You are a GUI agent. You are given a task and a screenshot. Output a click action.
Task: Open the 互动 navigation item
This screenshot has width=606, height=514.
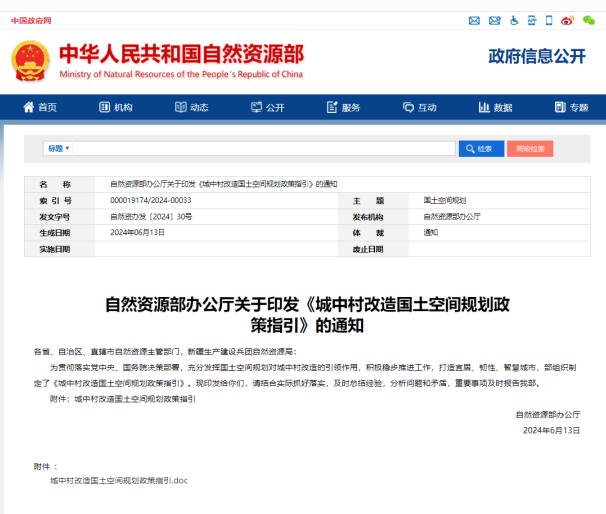[x=419, y=107]
